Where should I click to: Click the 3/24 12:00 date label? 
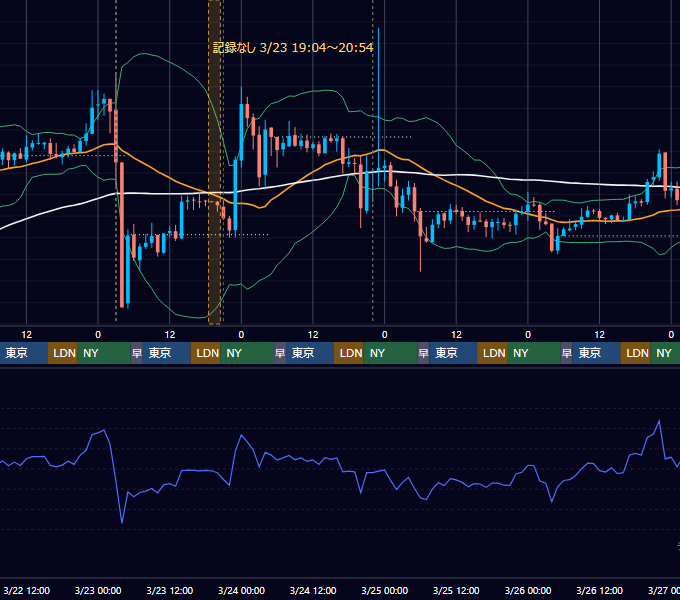[x=313, y=590]
